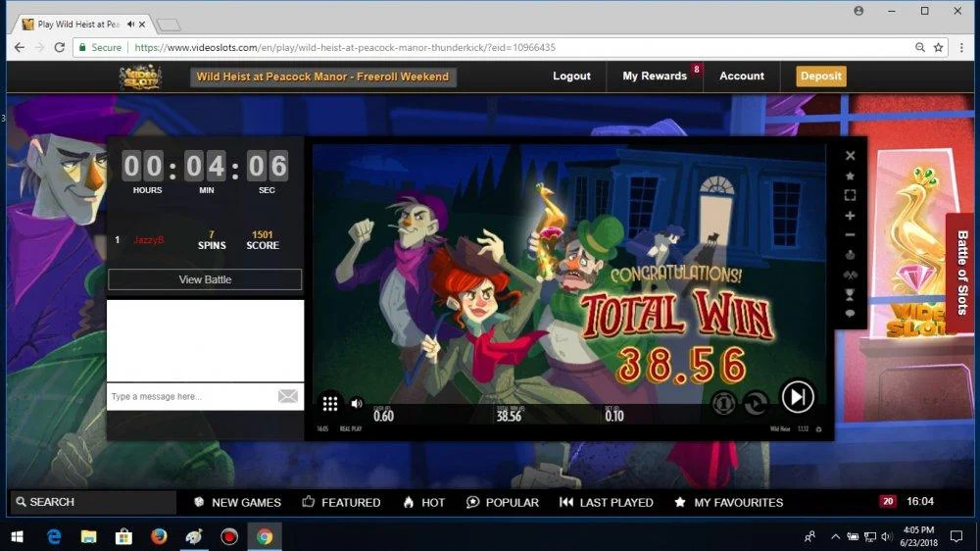Close the game panel with the X icon

click(850, 156)
